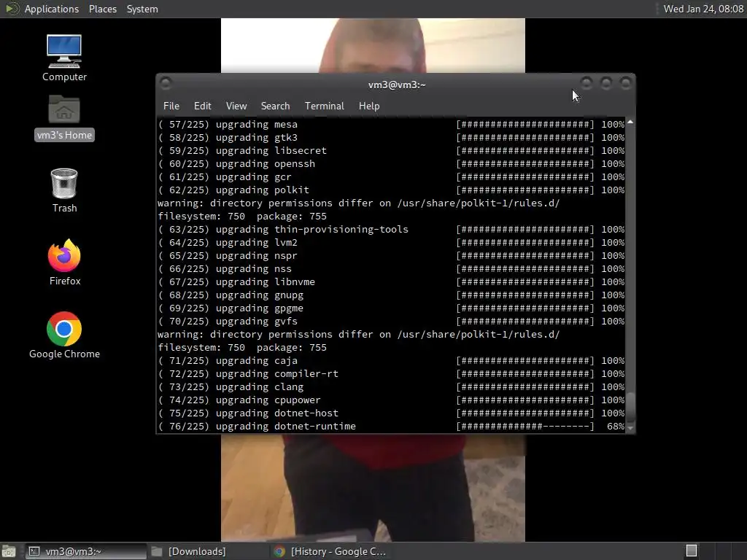Click the 'upgrading cpupower' line

[391, 400]
